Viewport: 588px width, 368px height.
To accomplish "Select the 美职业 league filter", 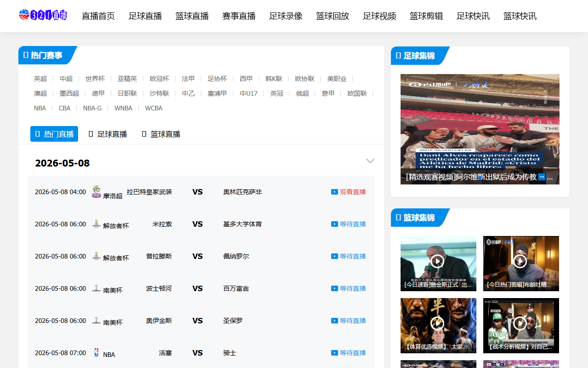I will [x=337, y=79].
